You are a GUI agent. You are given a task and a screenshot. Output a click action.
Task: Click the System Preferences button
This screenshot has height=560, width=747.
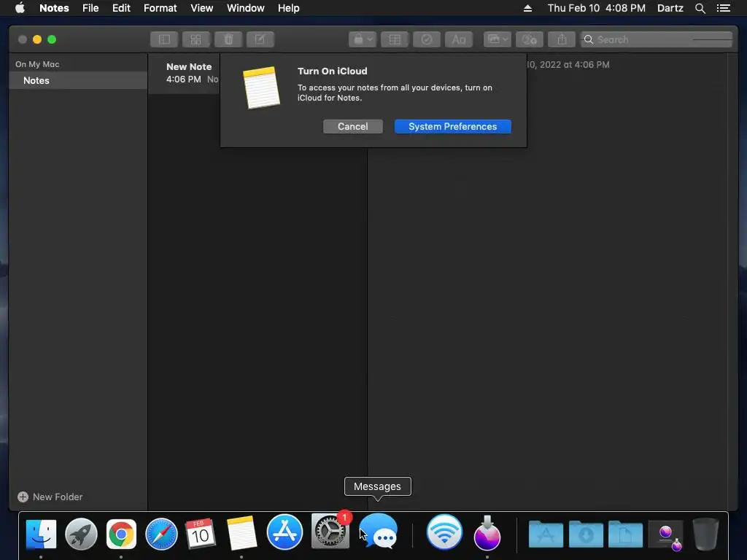click(452, 127)
